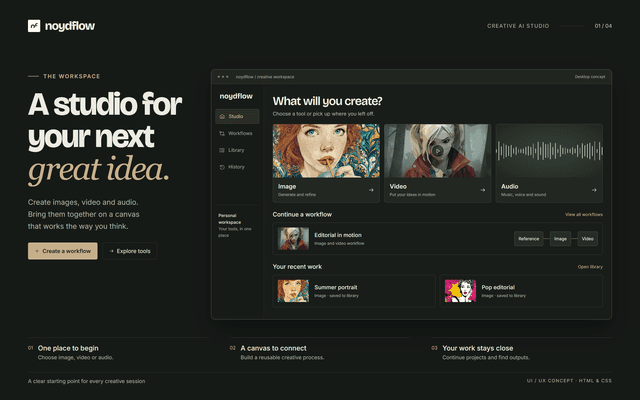This screenshot has width=640, height=400.
Task: Select the Reference step chip
Action: 529,239
